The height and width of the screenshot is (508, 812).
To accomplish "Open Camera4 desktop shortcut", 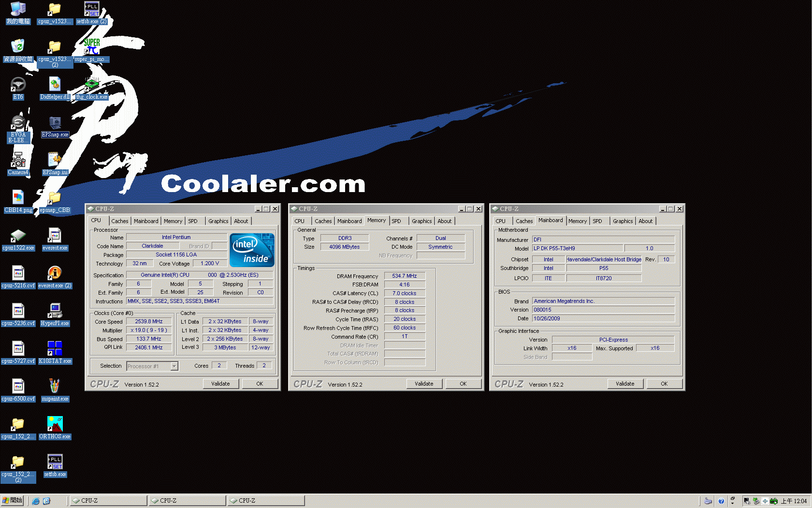I will point(18,164).
